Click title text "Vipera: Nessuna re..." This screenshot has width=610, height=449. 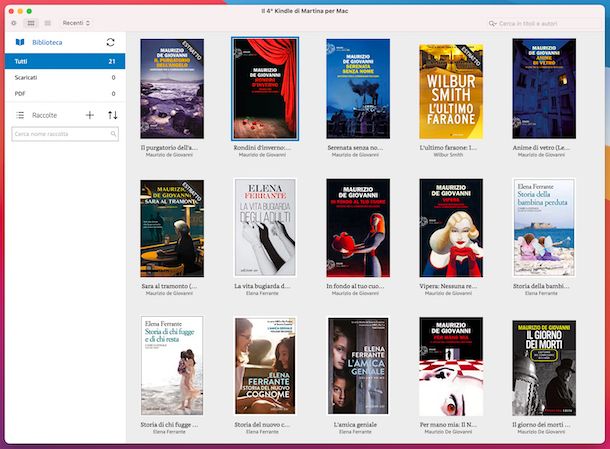coord(448,286)
